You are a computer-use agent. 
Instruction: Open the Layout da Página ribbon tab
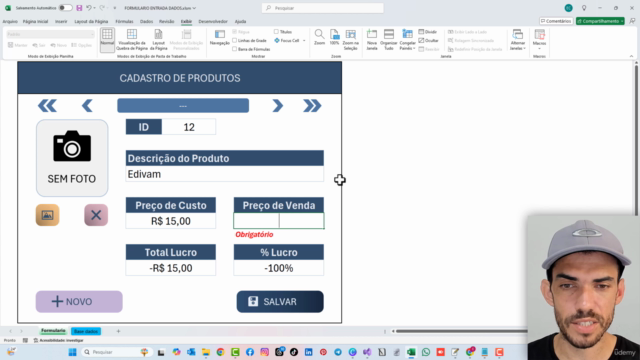pyautogui.click(x=91, y=21)
